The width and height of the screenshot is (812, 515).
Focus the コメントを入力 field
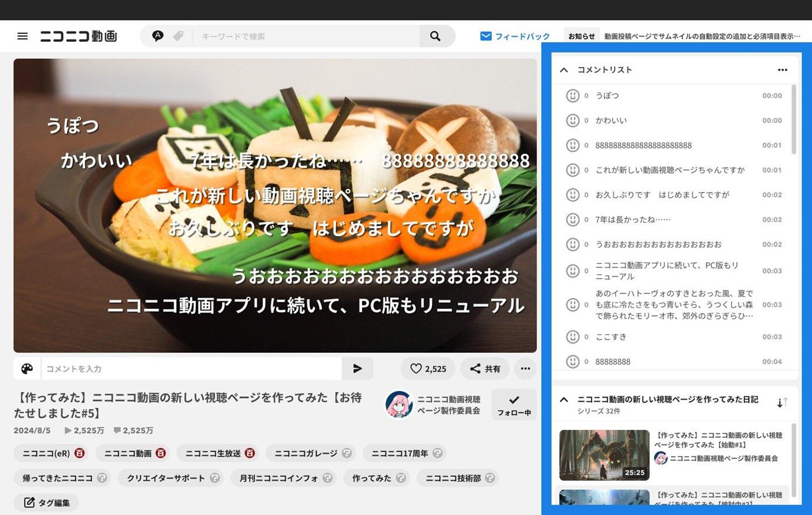[x=192, y=369]
